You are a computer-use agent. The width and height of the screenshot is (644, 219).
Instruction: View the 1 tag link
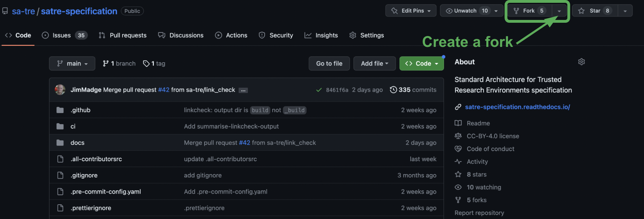[x=154, y=63]
